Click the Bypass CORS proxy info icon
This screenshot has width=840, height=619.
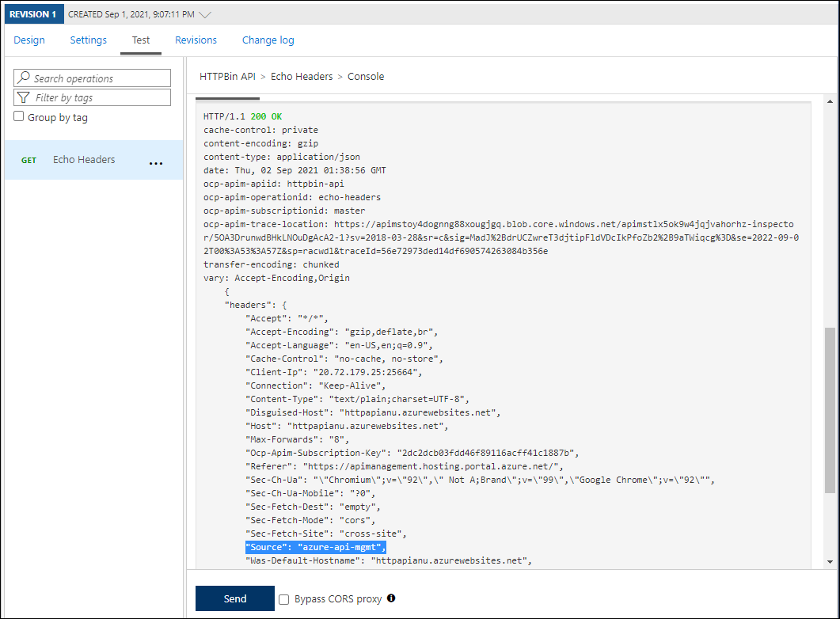point(391,598)
